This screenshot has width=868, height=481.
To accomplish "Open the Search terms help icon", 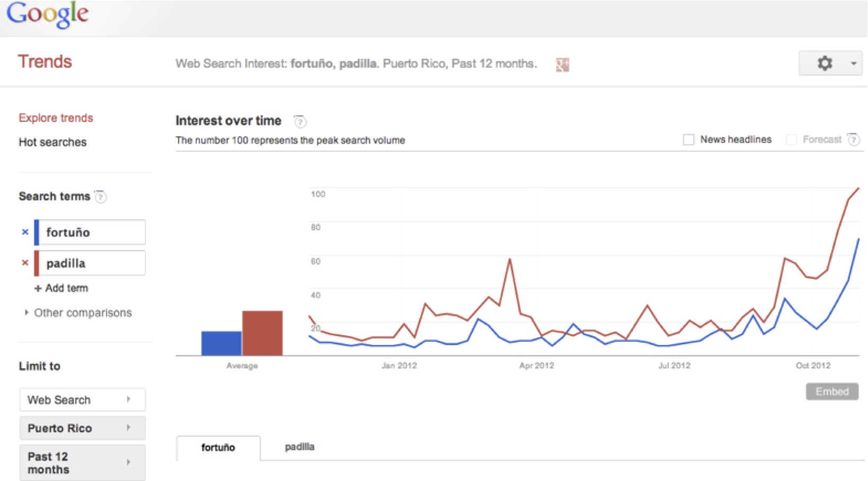I will tap(100, 197).
